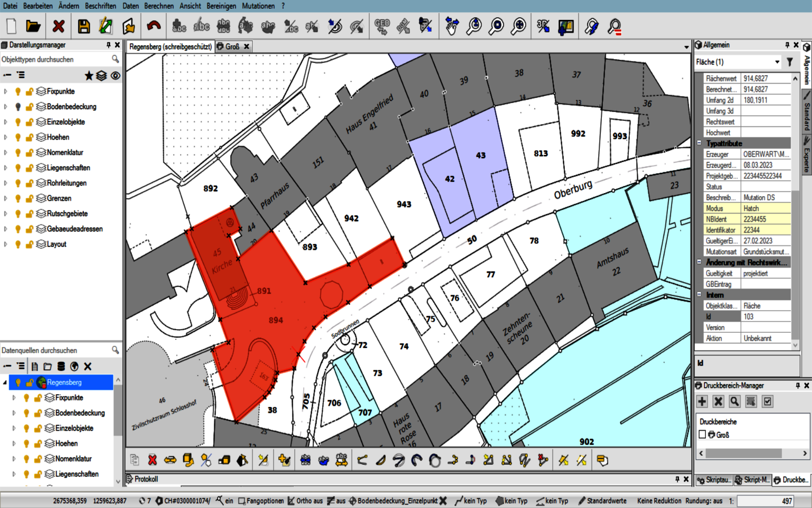Screen dimensions: 812x508
Task: Open the Datei menu
Action: click(x=10, y=6)
